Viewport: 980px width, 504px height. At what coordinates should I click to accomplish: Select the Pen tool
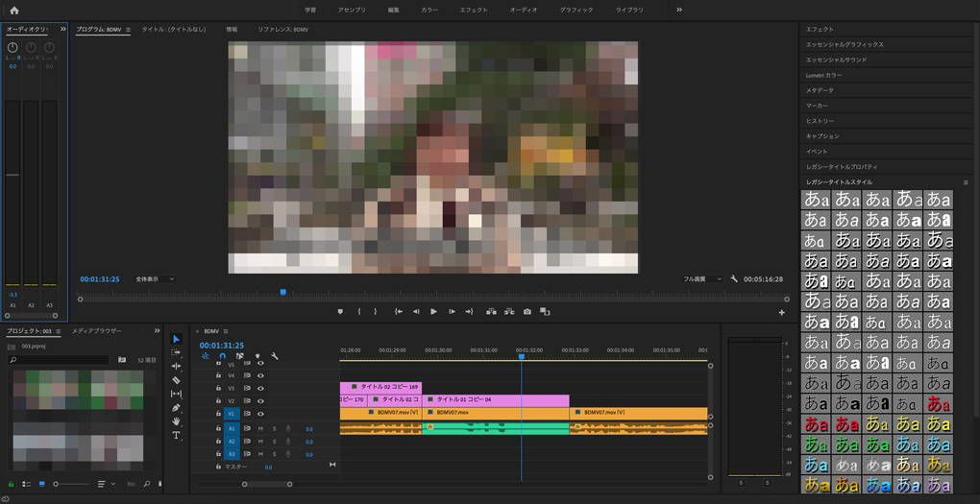click(176, 407)
